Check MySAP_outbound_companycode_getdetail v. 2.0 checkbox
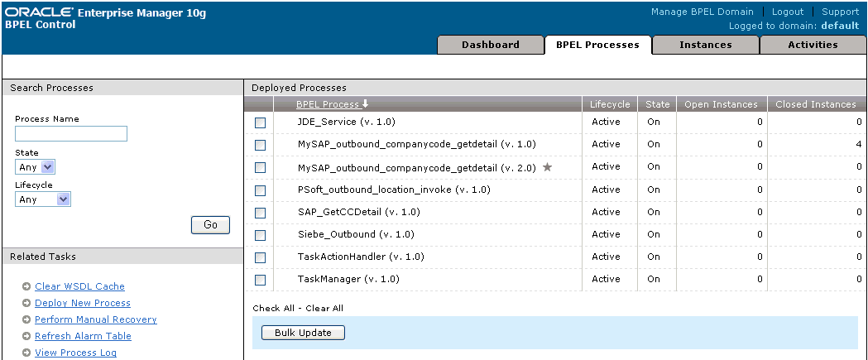The image size is (868, 360). (260, 167)
